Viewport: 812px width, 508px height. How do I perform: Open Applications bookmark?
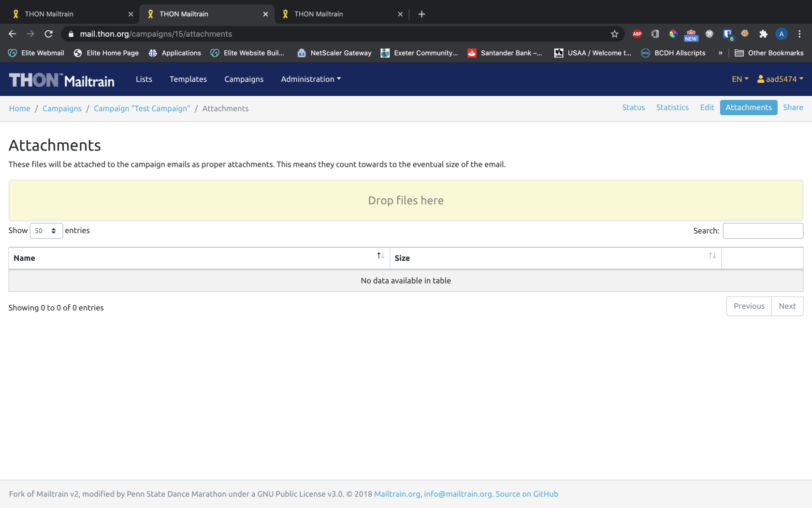pyautogui.click(x=174, y=53)
